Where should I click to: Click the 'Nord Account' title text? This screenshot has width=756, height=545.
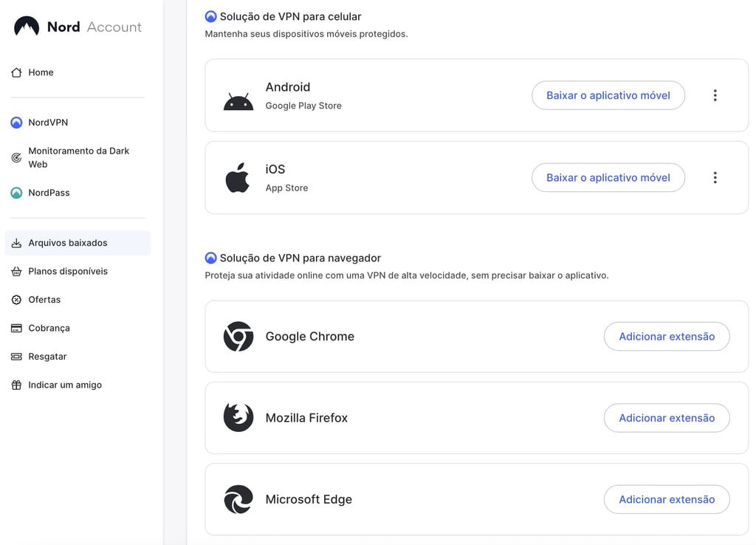(94, 27)
